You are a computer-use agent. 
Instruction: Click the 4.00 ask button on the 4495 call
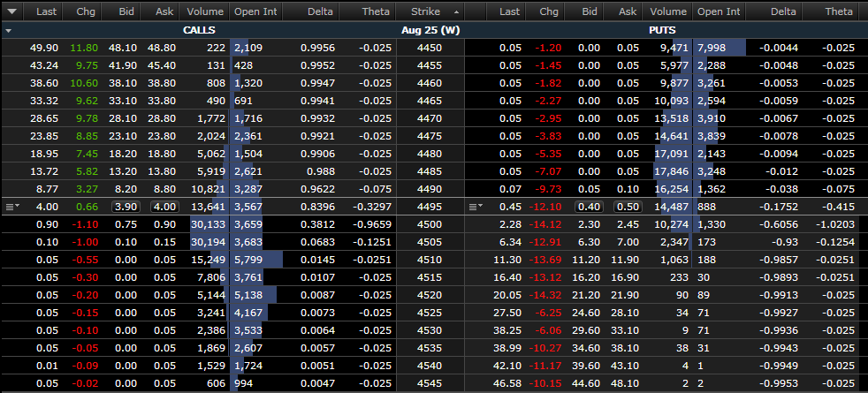point(164,207)
